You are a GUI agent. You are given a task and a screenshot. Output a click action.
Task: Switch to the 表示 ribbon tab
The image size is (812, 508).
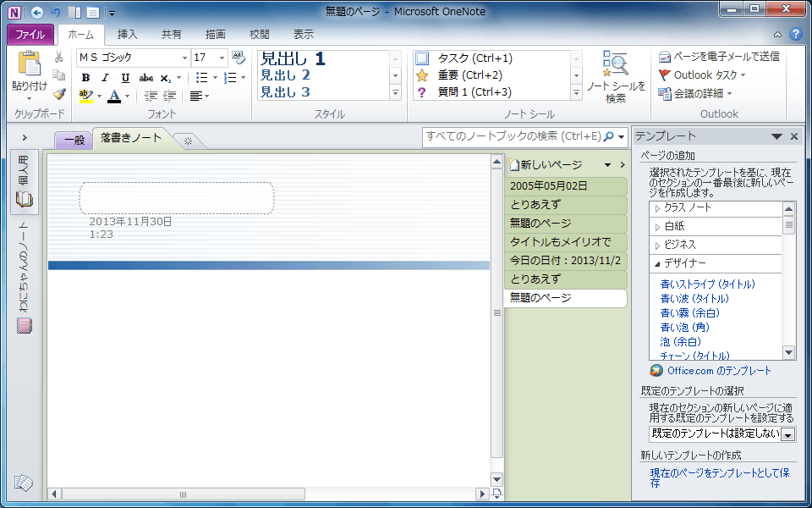tap(304, 34)
